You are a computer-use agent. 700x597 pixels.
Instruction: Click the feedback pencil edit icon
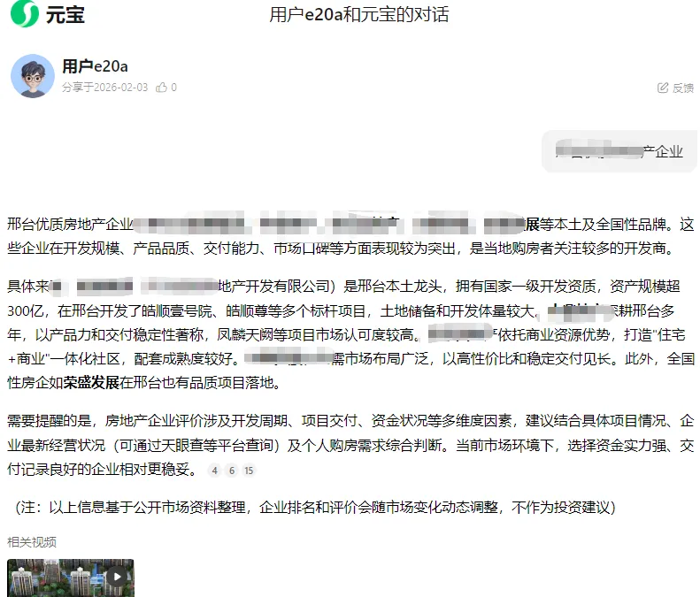click(663, 88)
